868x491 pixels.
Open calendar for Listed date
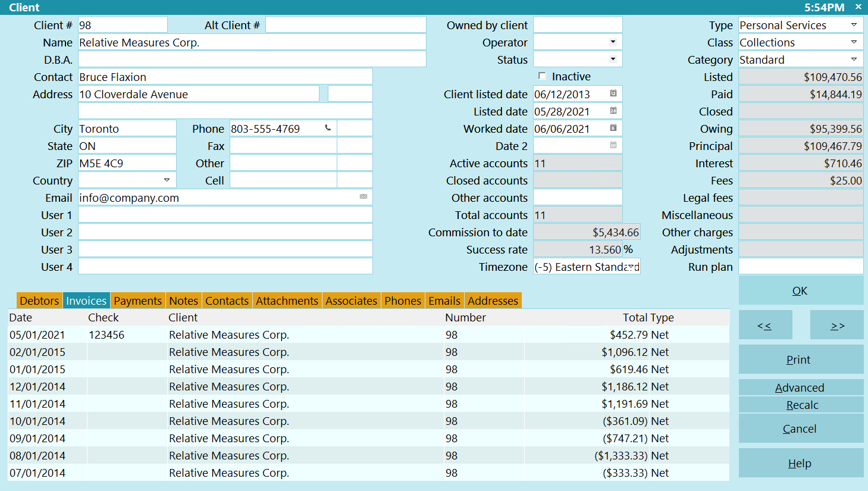click(x=613, y=111)
